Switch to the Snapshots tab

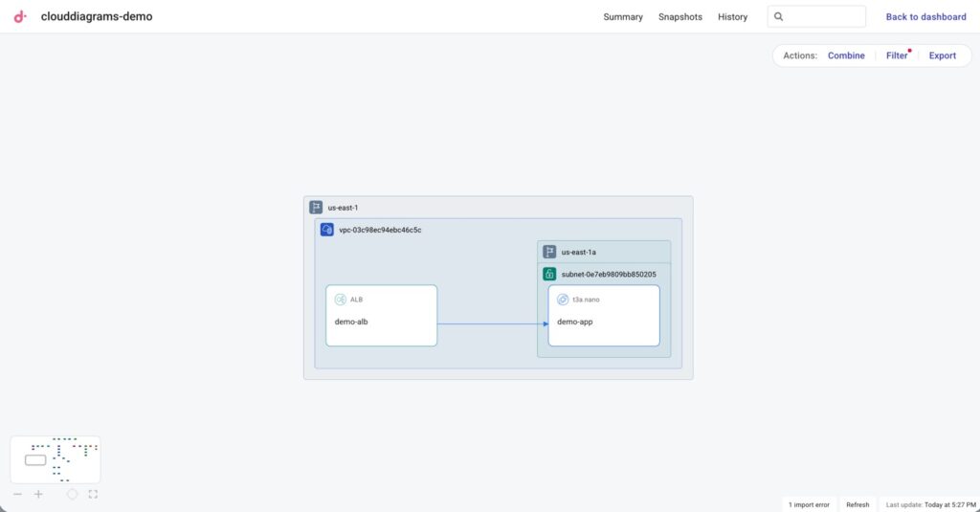(679, 17)
